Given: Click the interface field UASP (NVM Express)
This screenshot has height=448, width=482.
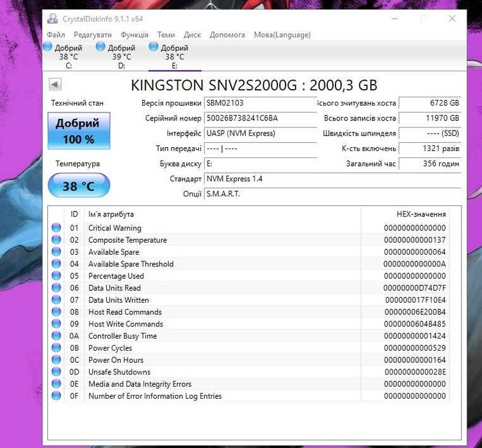Looking at the screenshot, I should pos(260,133).
